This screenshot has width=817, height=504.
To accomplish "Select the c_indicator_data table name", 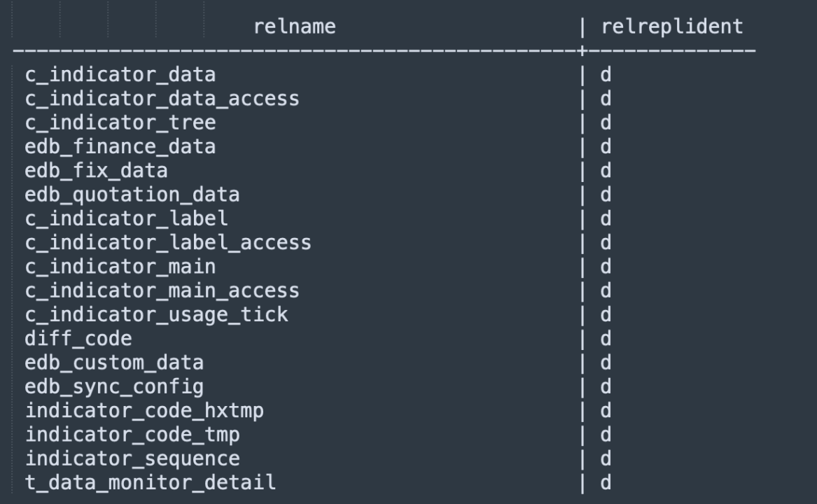I will [120, 75].
